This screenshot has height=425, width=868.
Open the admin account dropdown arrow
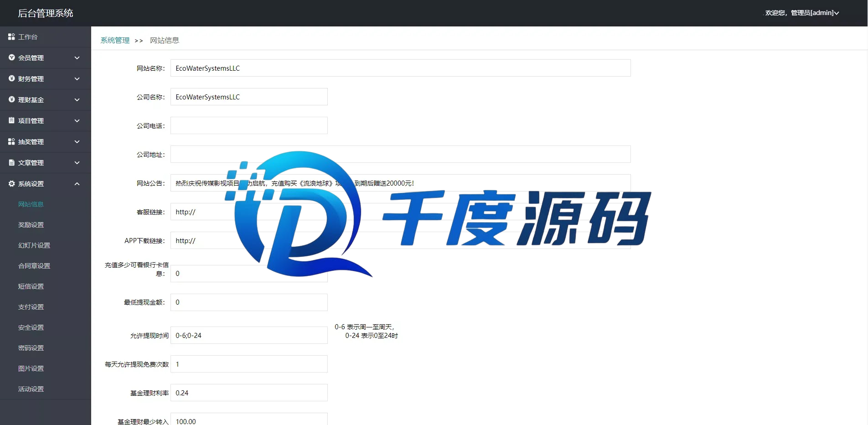click(x=837, y=13)
